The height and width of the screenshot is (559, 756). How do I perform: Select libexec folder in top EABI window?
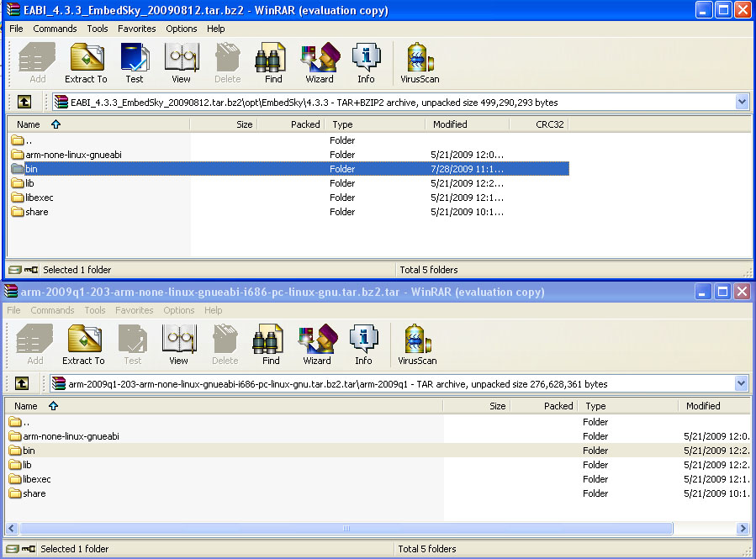(x=289, y=198)
